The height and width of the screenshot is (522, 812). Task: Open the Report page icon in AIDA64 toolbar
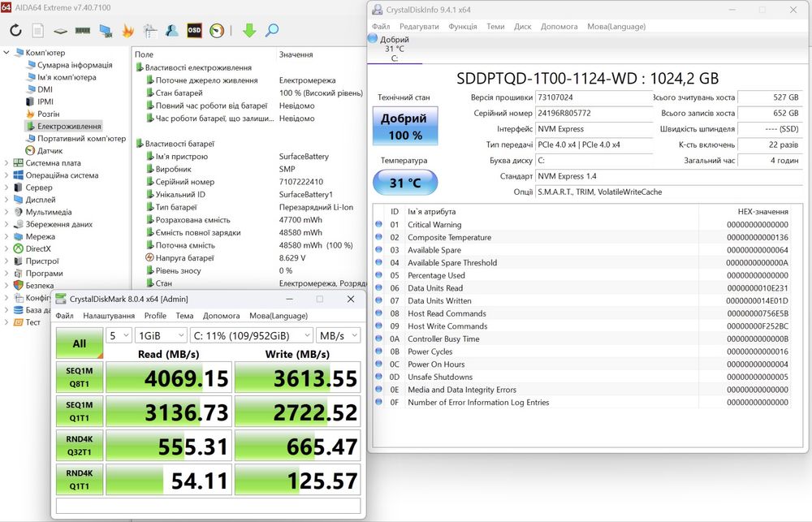[x=38, y=31]
